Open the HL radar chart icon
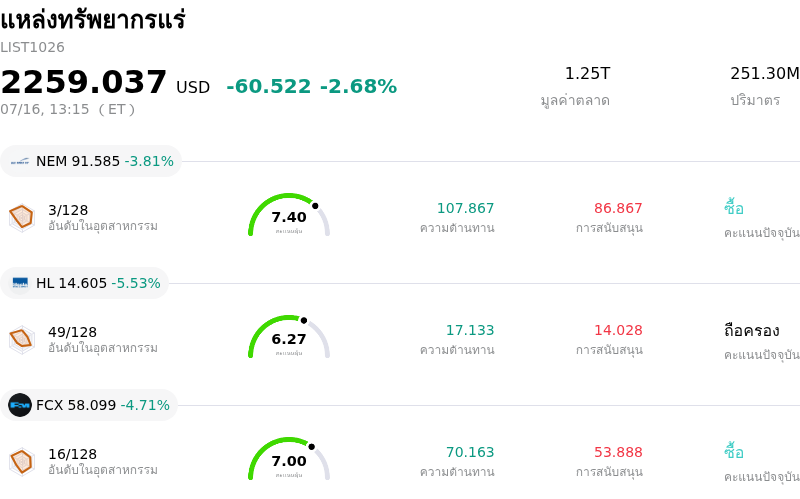This screenshot has height=499, width=800. 22,339
